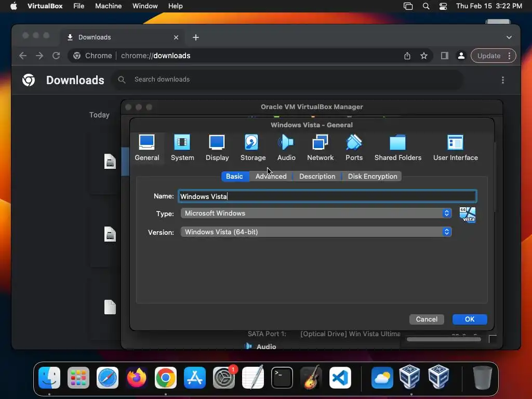This screenshot has width=532, height=399.
Task: Click the Name field containing Windows Vista
Action: pyautogui.click(x=327, y=196)
